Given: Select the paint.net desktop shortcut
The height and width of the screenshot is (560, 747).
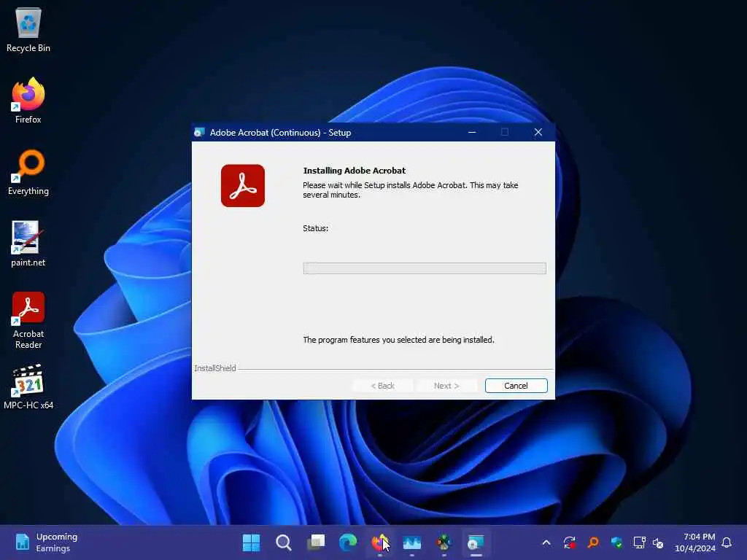Looking at the screenshot, I should pos(28,244).
